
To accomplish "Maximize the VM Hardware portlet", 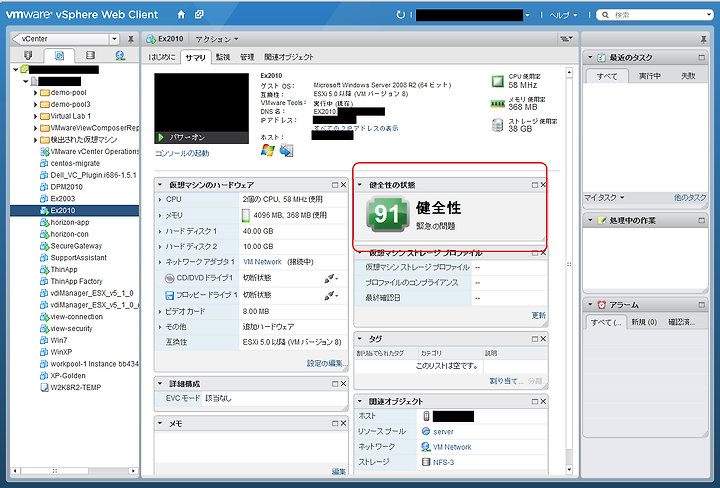I will pyautogui.click(x=335, y=185).
